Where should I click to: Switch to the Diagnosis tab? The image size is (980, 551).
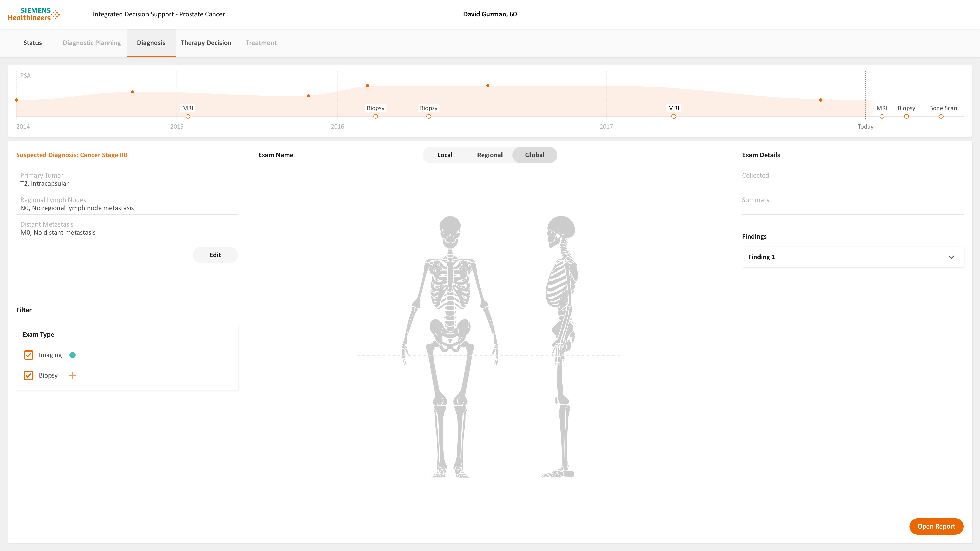tap(151, 43)
